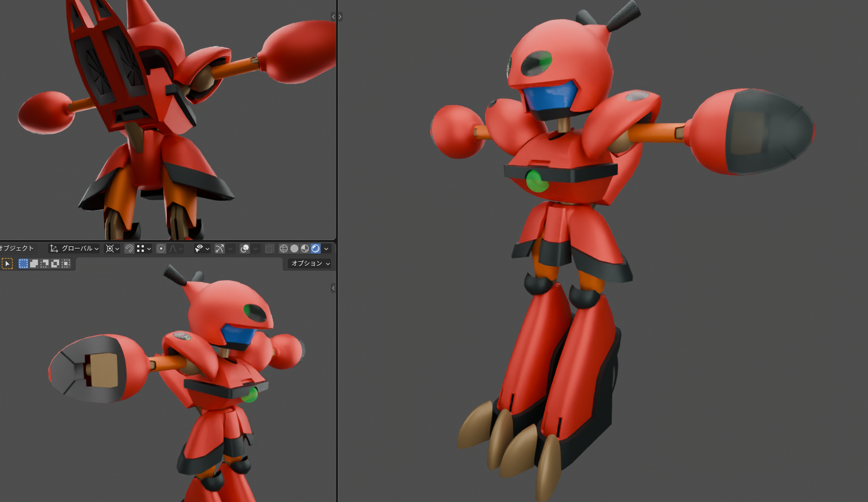
Task: Expand bottom-left viewport sidebar arrow
Action: click(333, 288)
